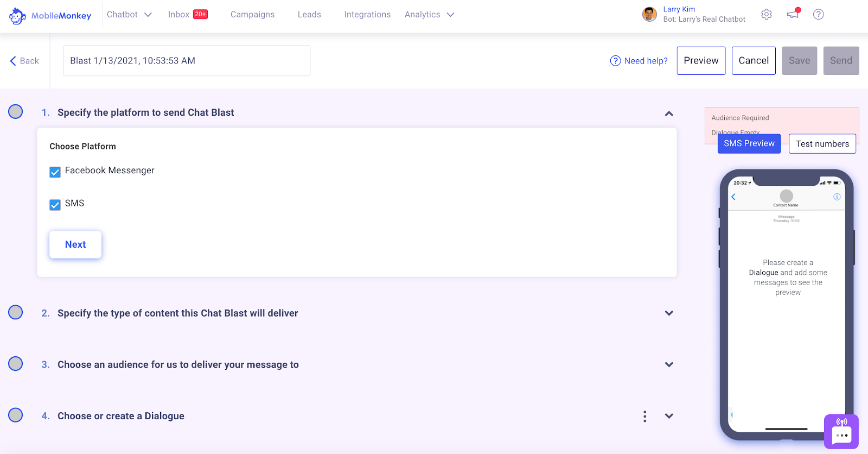Select the step 1 status circle
This screenshot has width=868, height=454.
tap(16, 111)
